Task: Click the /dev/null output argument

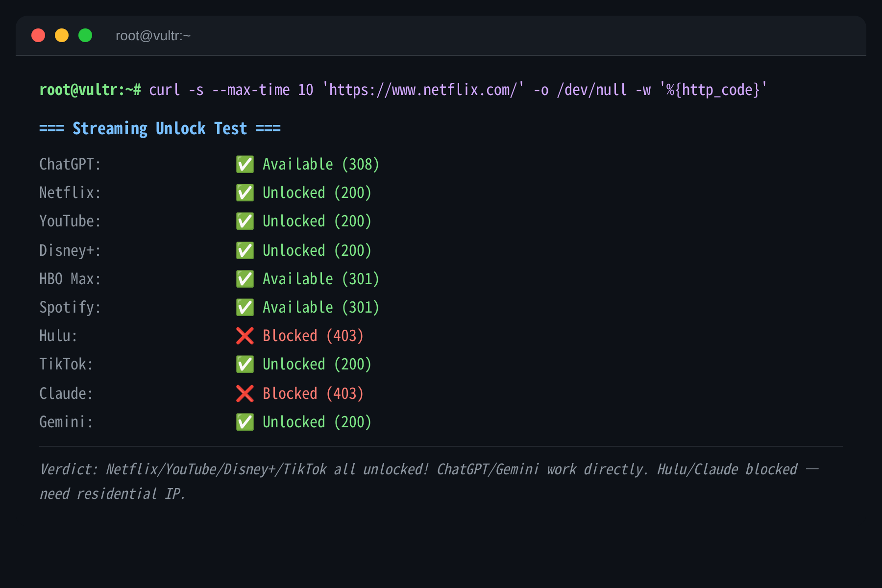Action: point(592,90)
